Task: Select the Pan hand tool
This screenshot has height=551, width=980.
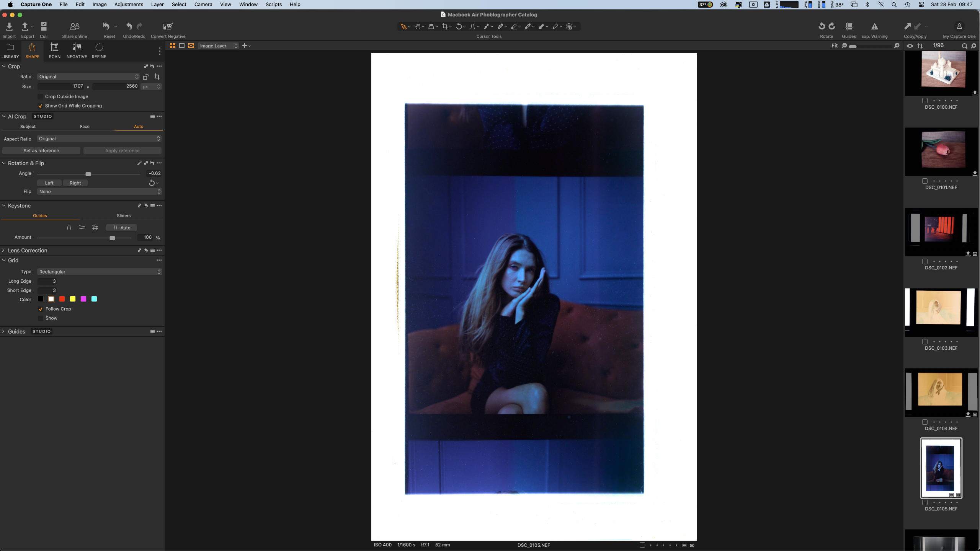Action: 417,26
